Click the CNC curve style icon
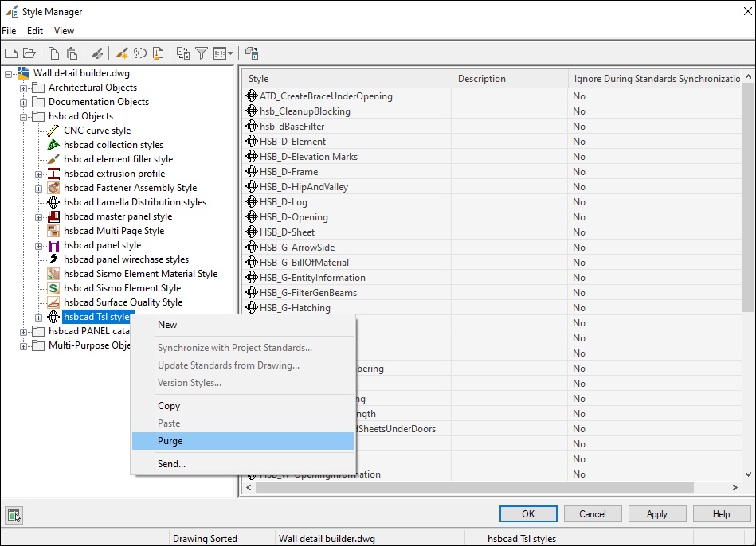Screen dimensions: 756x546 53,131
